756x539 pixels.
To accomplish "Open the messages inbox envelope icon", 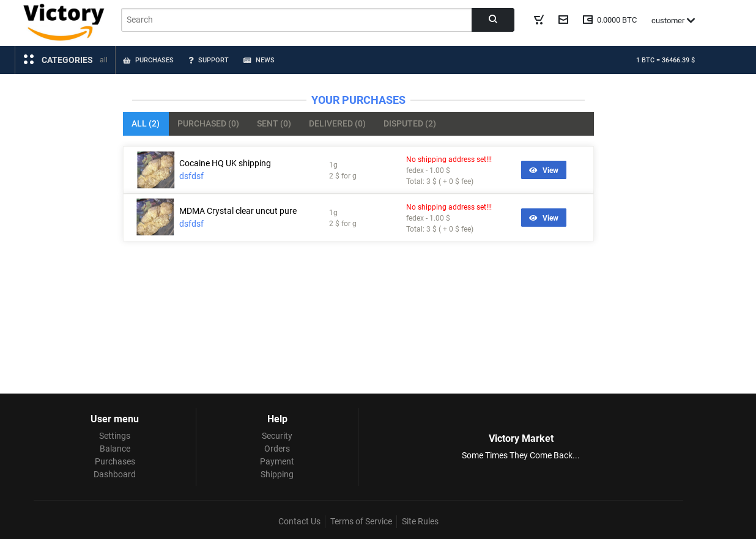I will click(563, 19).
